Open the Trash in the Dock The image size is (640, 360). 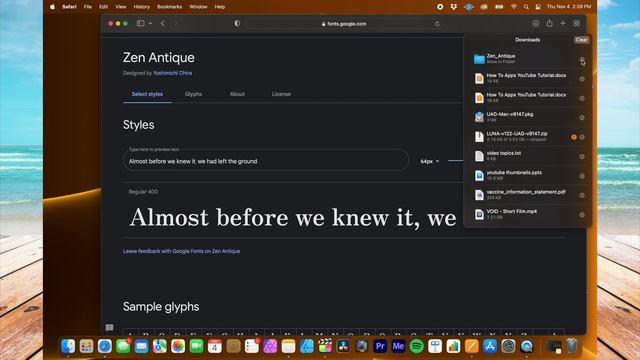pos(572,346)
